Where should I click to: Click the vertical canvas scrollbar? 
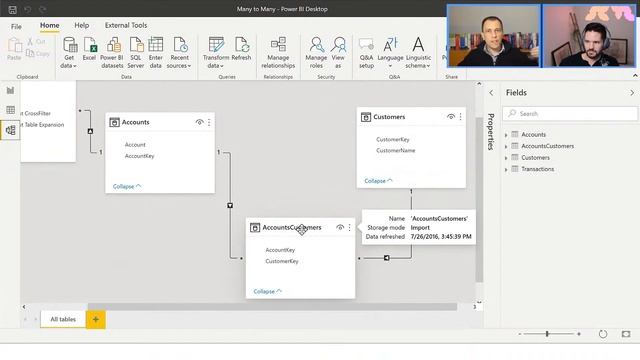pyautogui.click(x=479, y=200)
